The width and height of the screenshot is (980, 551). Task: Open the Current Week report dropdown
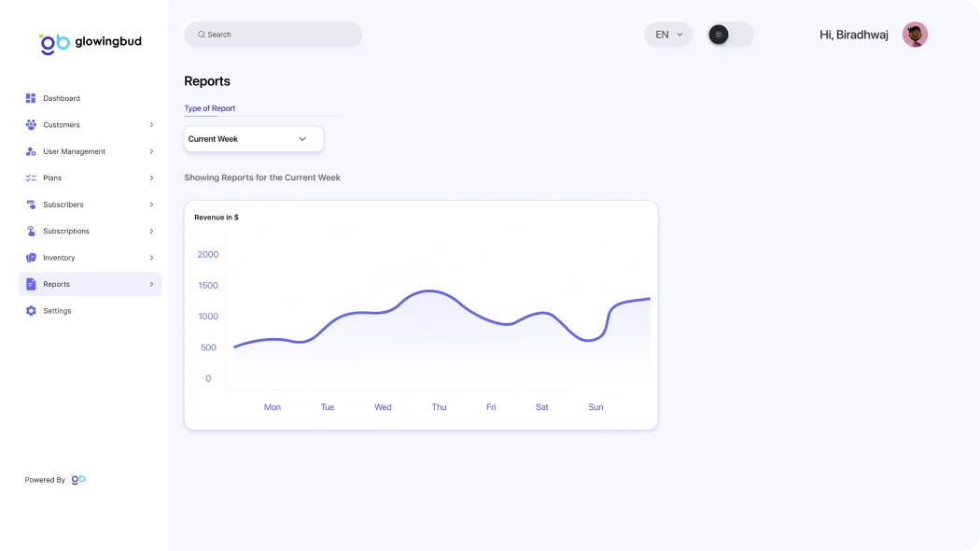(x=253, y=139)
